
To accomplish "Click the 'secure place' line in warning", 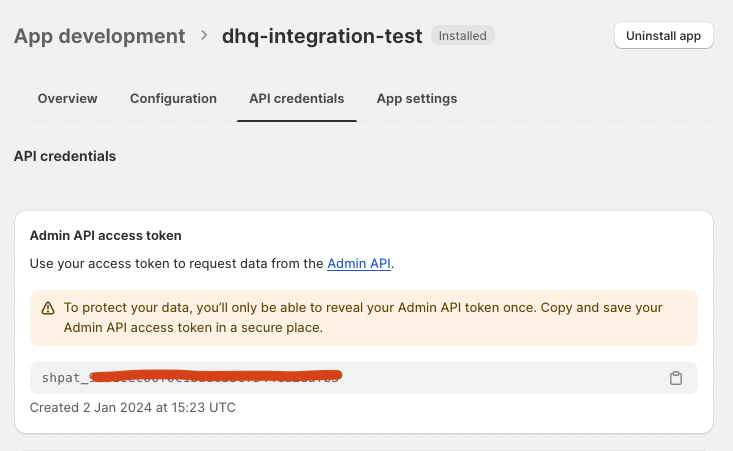I will click(193, 328).
